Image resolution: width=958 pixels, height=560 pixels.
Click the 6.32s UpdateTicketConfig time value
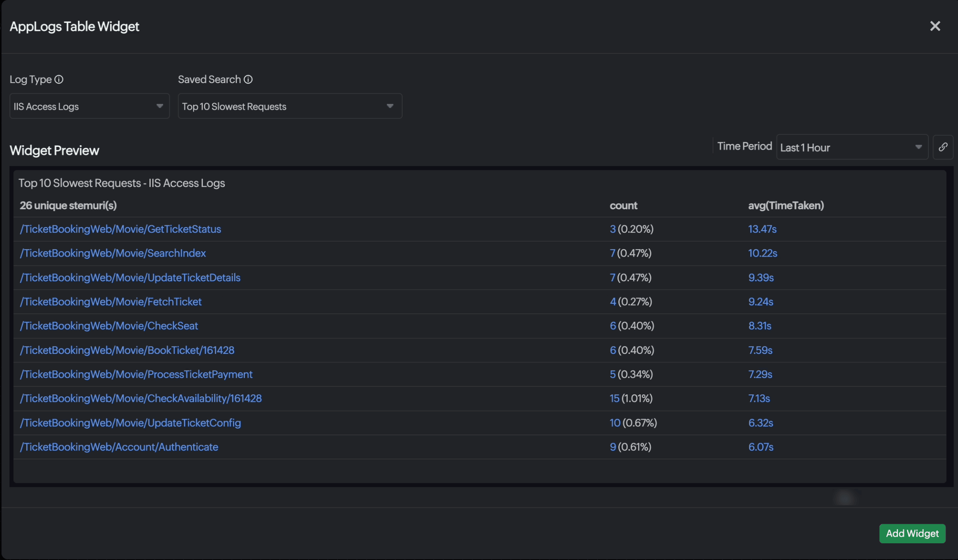click(x=760, y=423)
